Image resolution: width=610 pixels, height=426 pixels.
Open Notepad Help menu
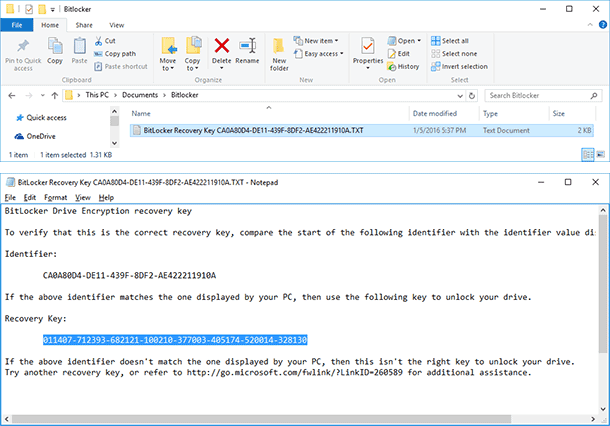[106, 198]
